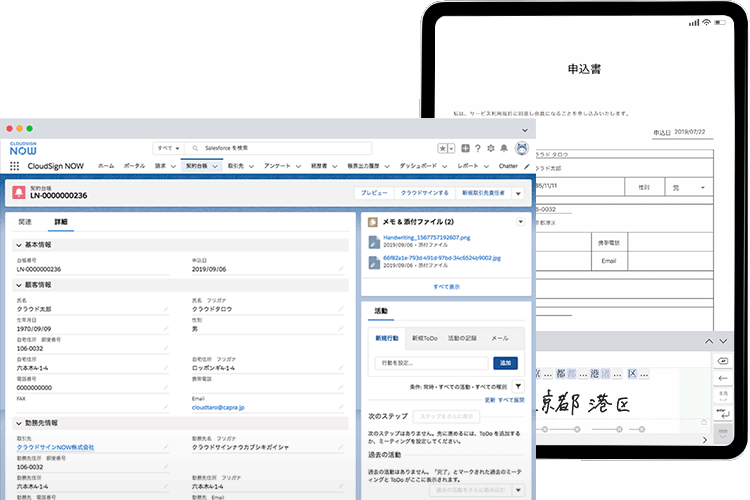Viewport: 750px width, 500px height.
Task: Open the notifications bell icon
Action: [504, 148]
